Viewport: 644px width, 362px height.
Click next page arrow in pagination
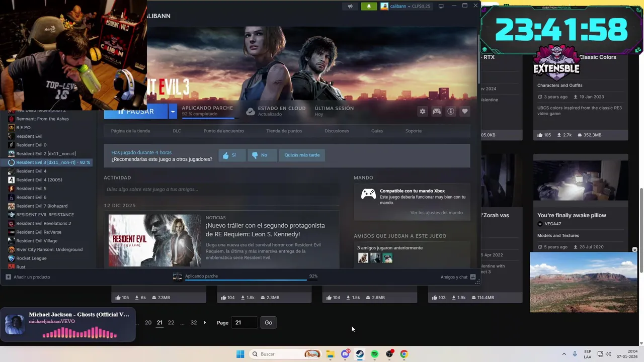click(205, 323)
